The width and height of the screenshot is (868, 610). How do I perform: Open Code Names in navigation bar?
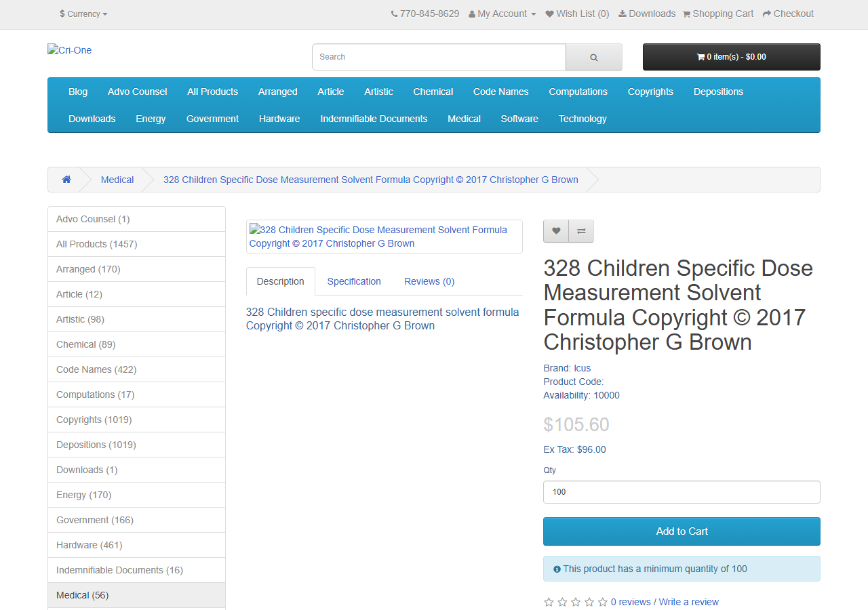point(501,91)
